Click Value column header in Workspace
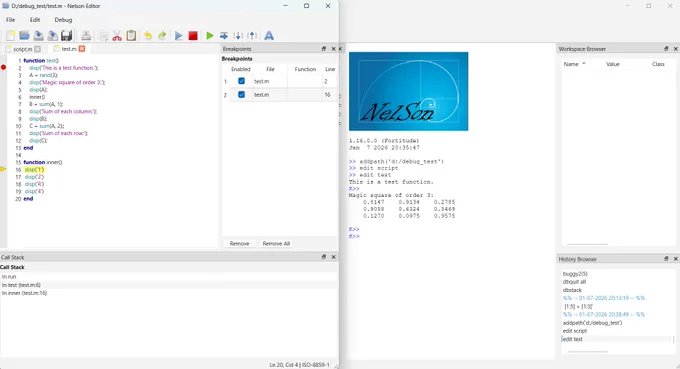Viewport: 680px width, 369px height. [612, 64]
